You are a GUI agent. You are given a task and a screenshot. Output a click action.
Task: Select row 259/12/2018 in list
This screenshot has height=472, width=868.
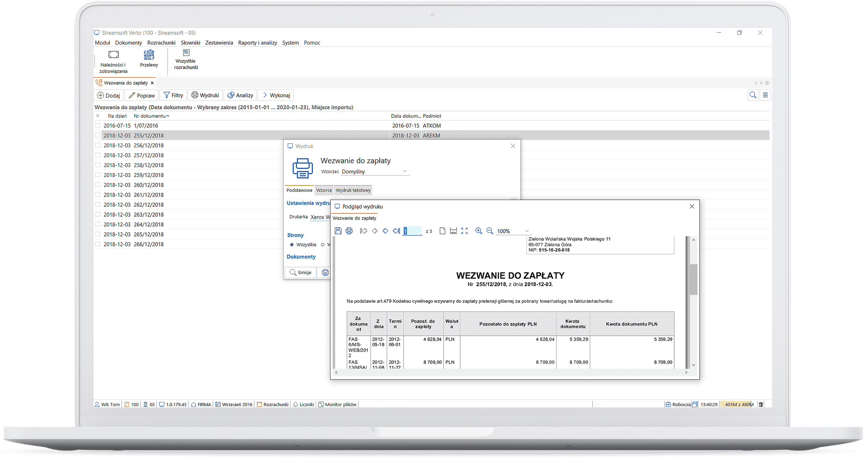point(432,175)
